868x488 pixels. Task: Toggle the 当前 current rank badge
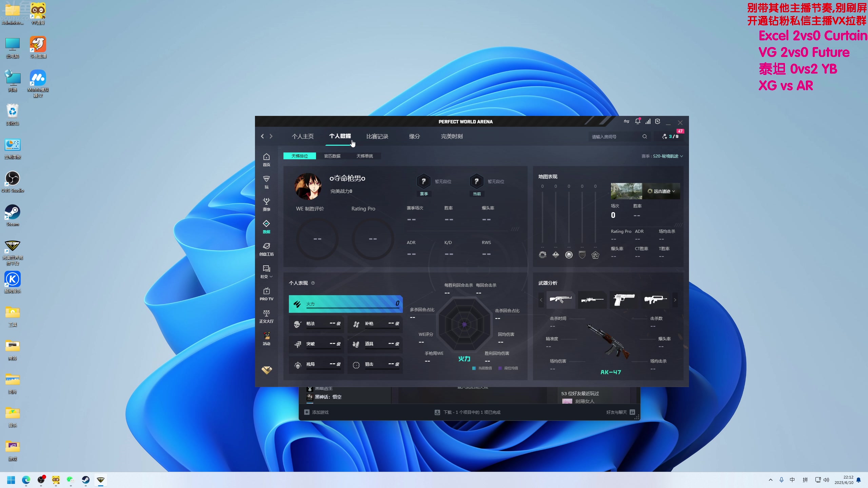coord(477,185)
